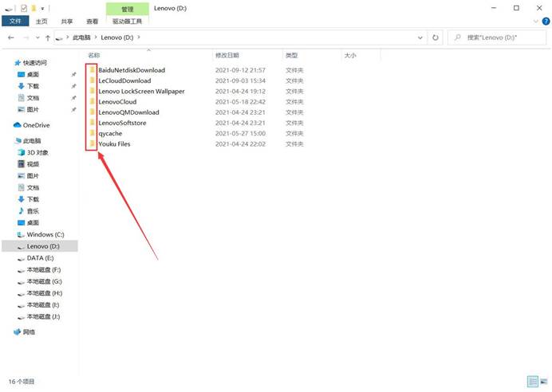Click the search Lenovo (D:) input box

click(x=499, y=37)
